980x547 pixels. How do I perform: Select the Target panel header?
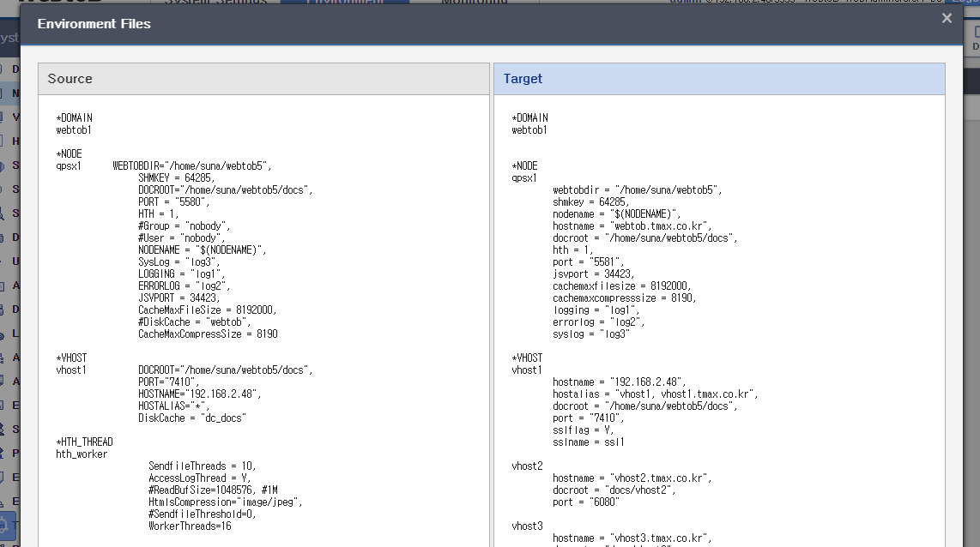pos(719,79)
